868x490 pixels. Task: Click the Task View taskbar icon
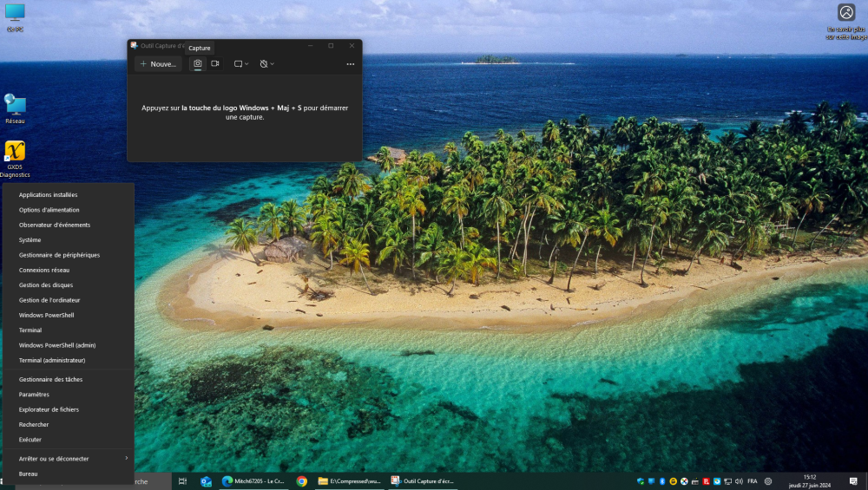pos(182,480)
